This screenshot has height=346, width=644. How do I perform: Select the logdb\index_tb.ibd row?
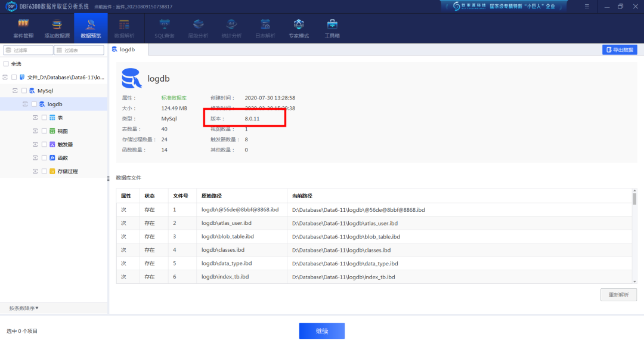pos(374,277)
